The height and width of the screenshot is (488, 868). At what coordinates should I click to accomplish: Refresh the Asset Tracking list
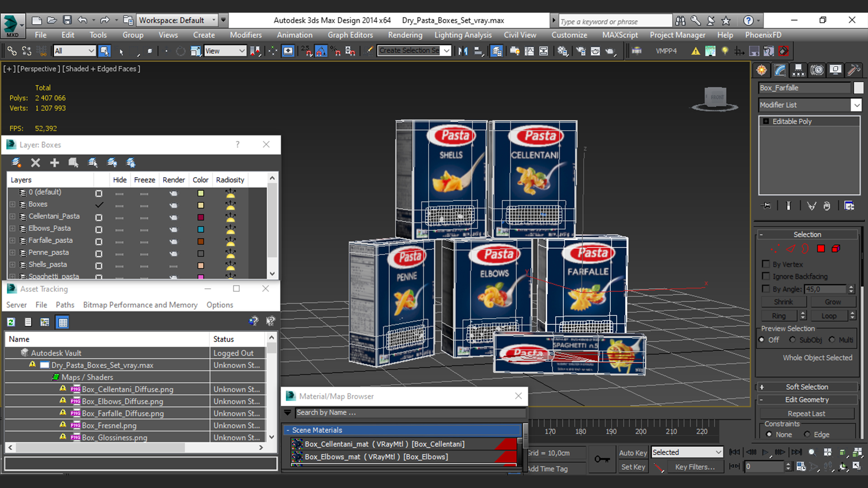11,322
